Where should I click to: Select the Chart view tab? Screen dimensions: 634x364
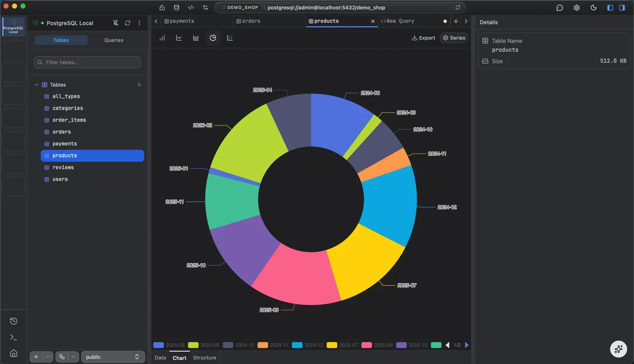[x=179, y=358]
